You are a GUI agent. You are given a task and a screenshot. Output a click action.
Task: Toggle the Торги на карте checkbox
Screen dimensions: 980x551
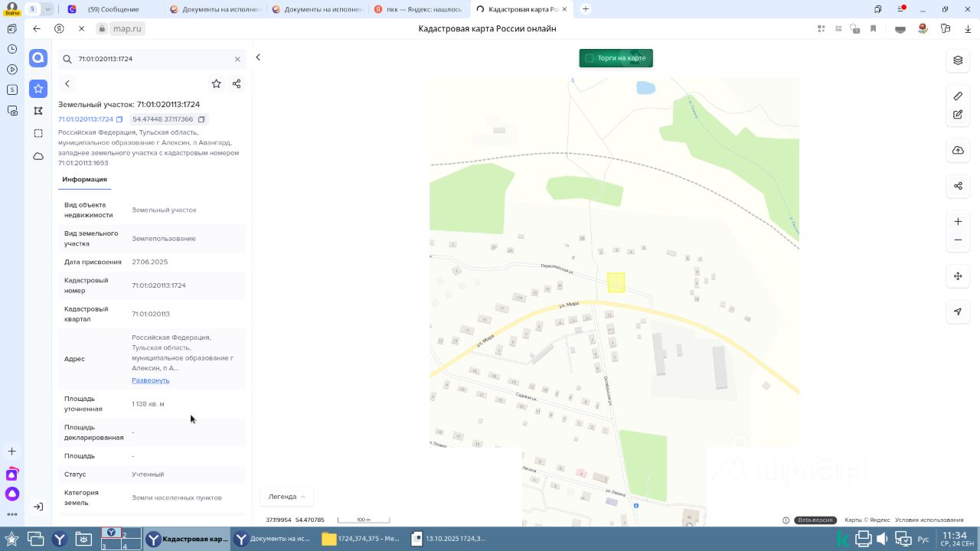(590, 58)
